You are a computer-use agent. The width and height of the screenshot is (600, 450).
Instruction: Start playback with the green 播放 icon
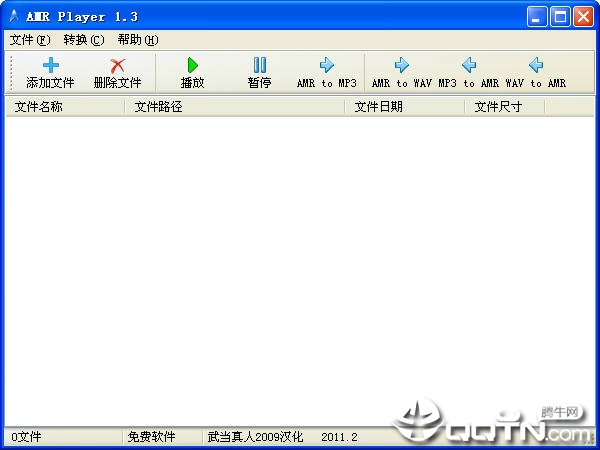[x=192, y=65]
